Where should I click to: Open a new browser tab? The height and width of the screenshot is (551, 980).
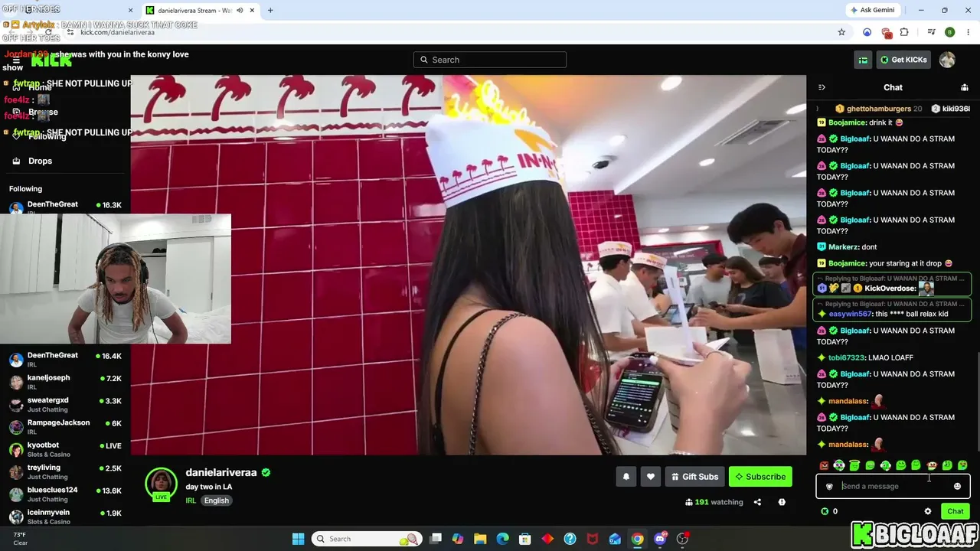(x=270, y=10)
